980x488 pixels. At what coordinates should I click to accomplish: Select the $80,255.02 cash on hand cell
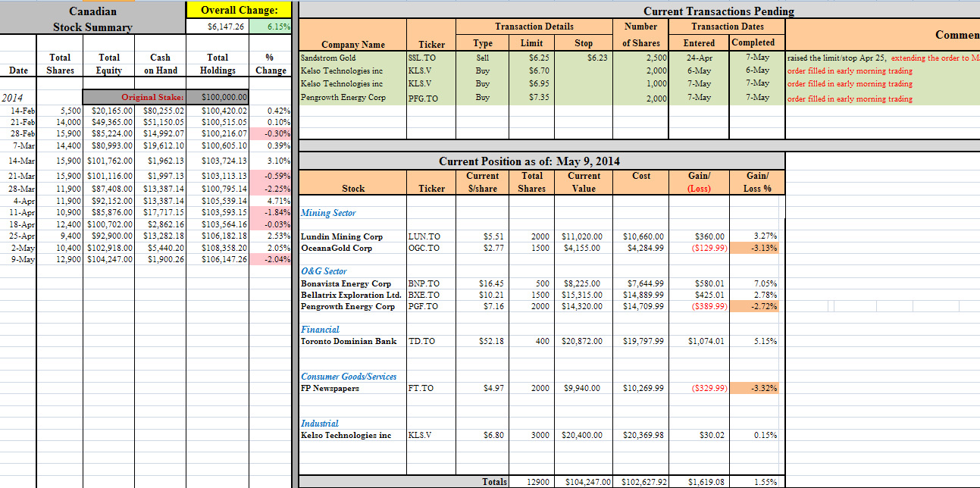coord(160,111)
